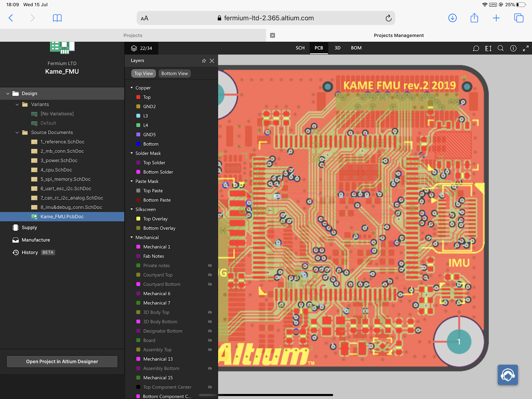Open the layer stackup legend icon

pyautogui.click(x=488, y=48)
